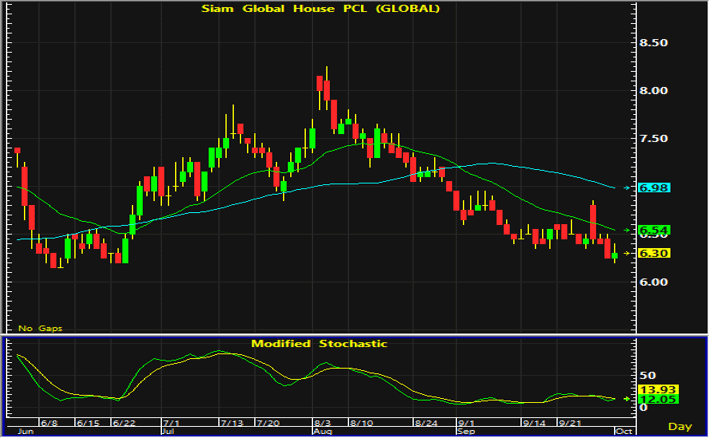Image resolution: width=710 pixels, height=438 pixels.
Task: Click the Oct month label
Action: [x=624, y=431]
